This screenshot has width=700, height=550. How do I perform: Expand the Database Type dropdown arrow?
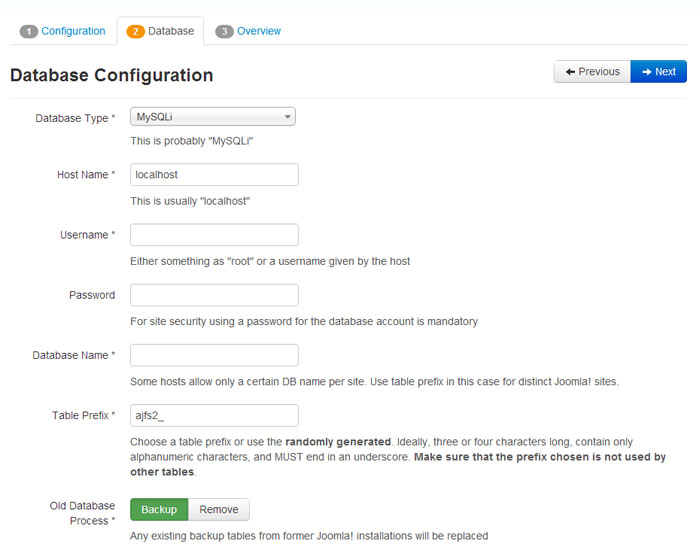(288, 117)
